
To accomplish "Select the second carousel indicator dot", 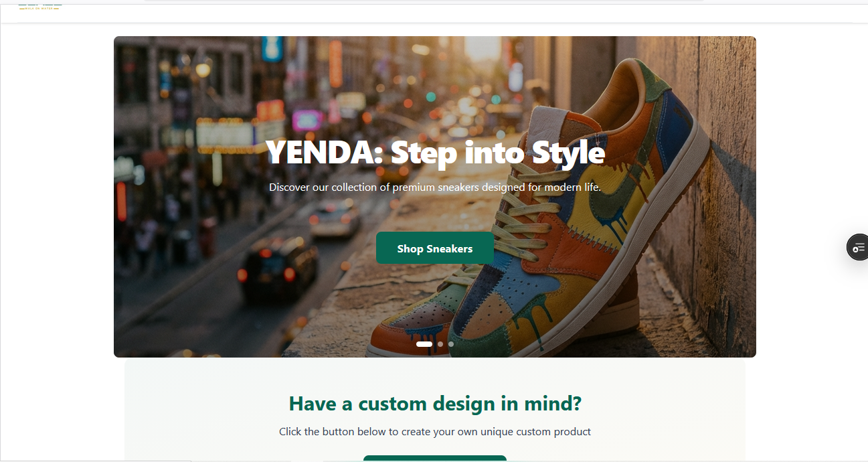I will pyautogui.click(x=440, y=344).
